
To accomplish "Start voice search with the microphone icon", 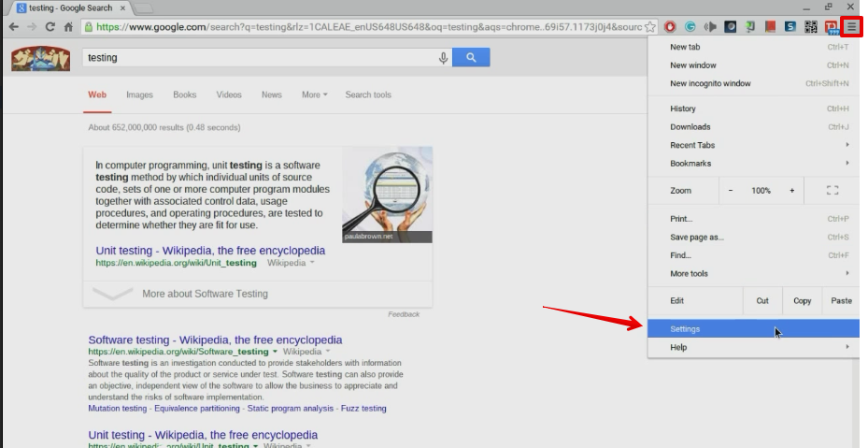I will pyautogui.click(x=443, y=58).
